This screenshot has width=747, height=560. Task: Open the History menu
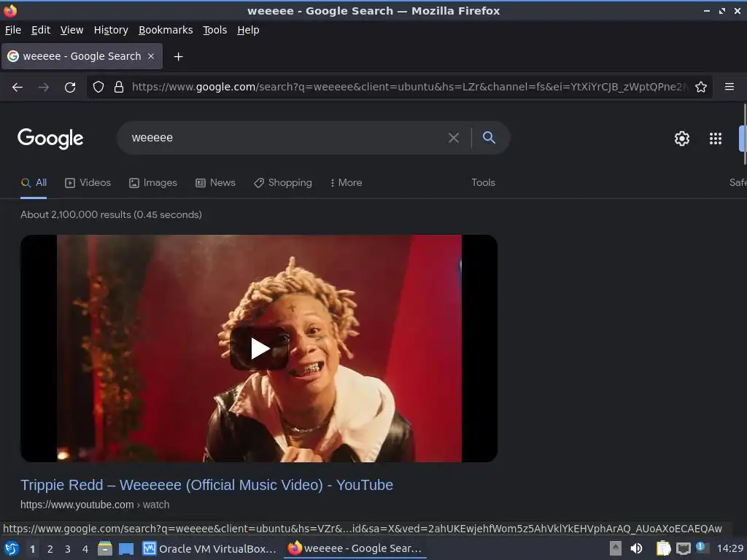tap(111, 30)
